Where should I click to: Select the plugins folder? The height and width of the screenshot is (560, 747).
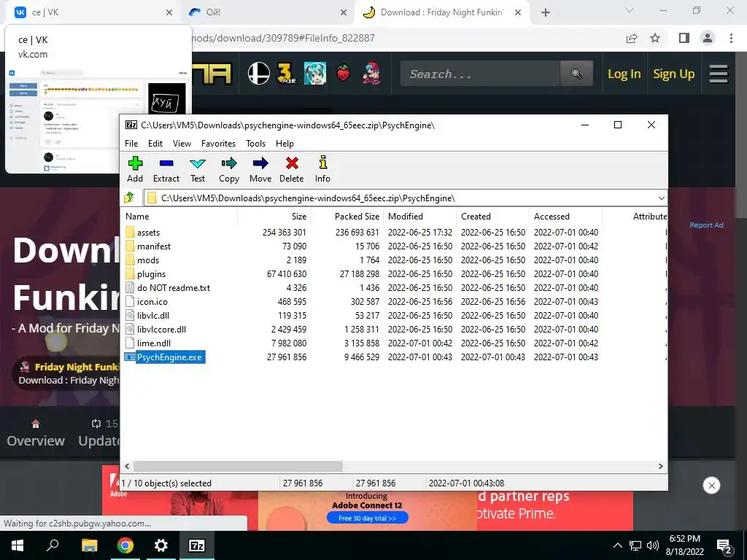click(151, 274)
